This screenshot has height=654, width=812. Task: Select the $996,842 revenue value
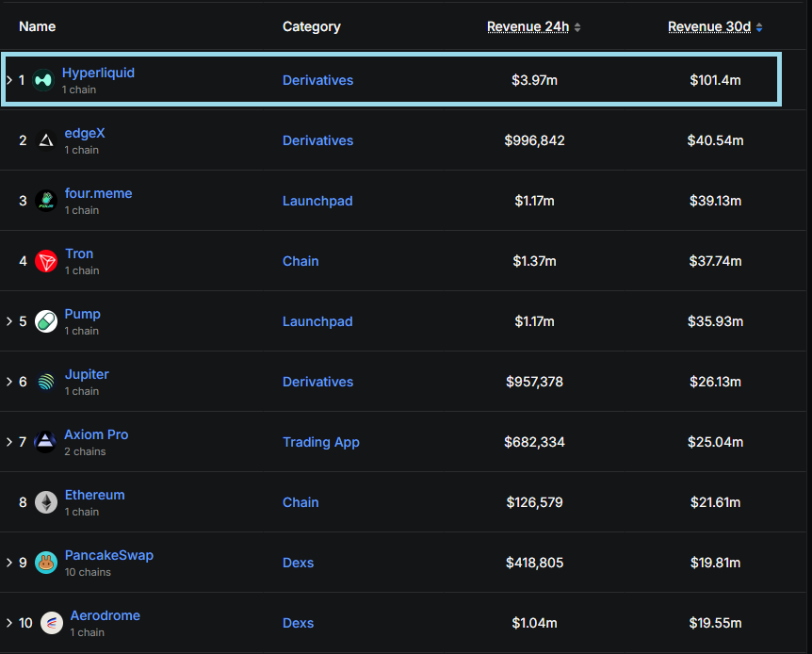coord(534,140)
